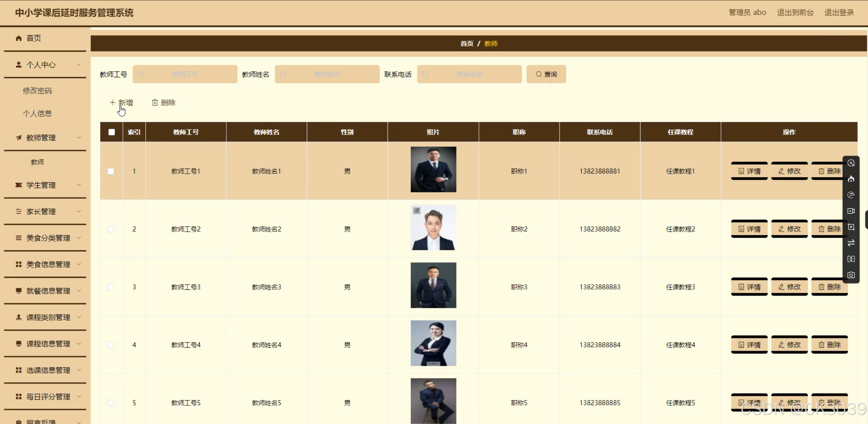Check the checkbox for row 教师工号2
This screenshot has height=424, width=868.
[x=111, y=229]
